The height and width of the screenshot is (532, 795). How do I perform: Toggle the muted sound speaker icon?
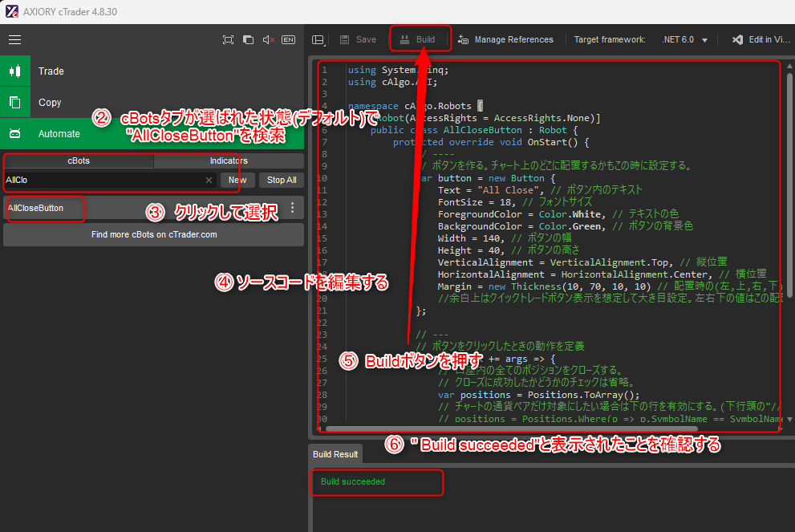[268, 39]
